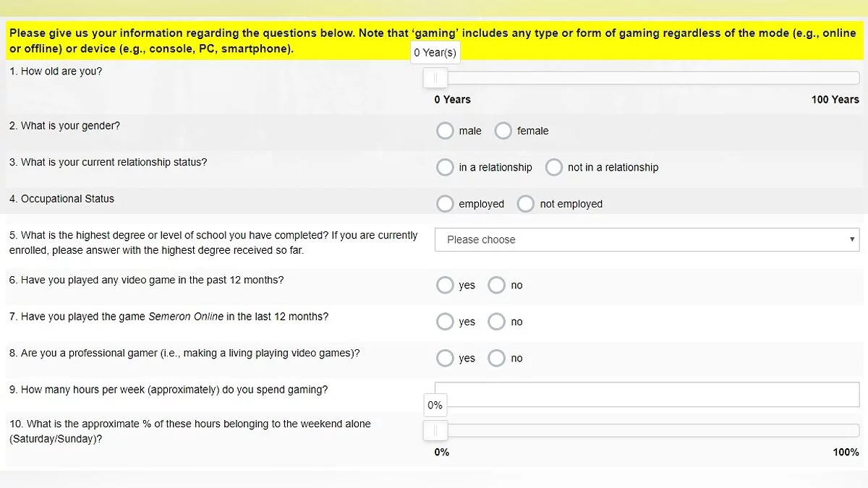The image size is (868, 488).
Task: Answer no to played any video game
Action: 496,286
